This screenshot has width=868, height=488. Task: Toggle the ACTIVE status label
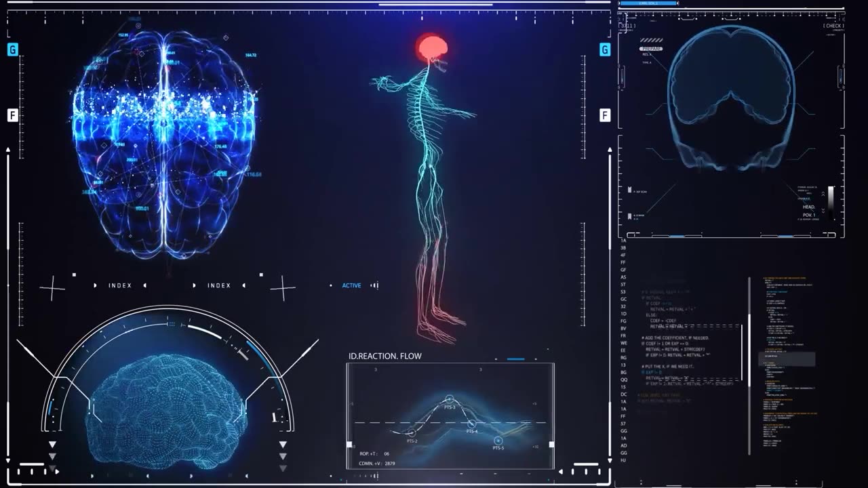[x=351, y=285]
